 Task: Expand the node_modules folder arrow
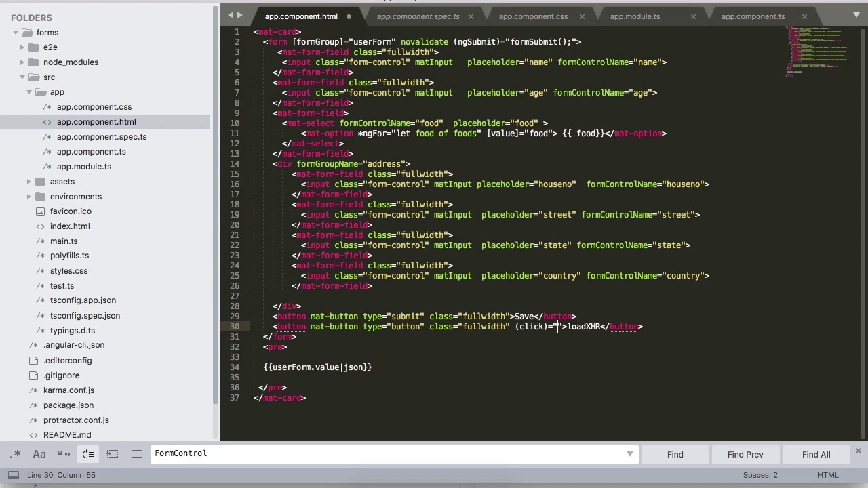pyautogui.click(x=22, y=62)
